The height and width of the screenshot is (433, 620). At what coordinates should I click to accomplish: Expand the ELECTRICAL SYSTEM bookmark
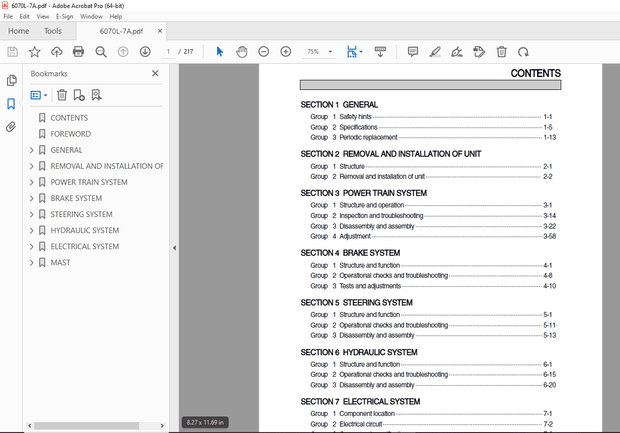tap(32, 247)
